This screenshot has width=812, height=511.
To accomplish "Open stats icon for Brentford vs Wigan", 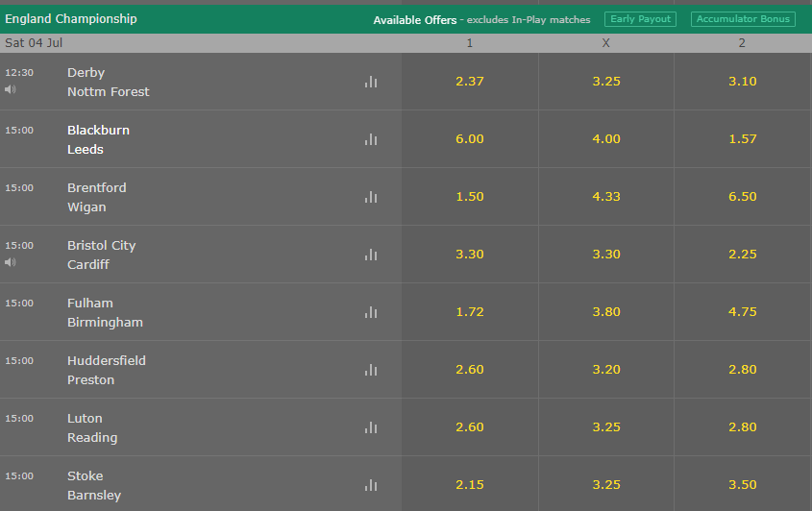I will [371, 197].
